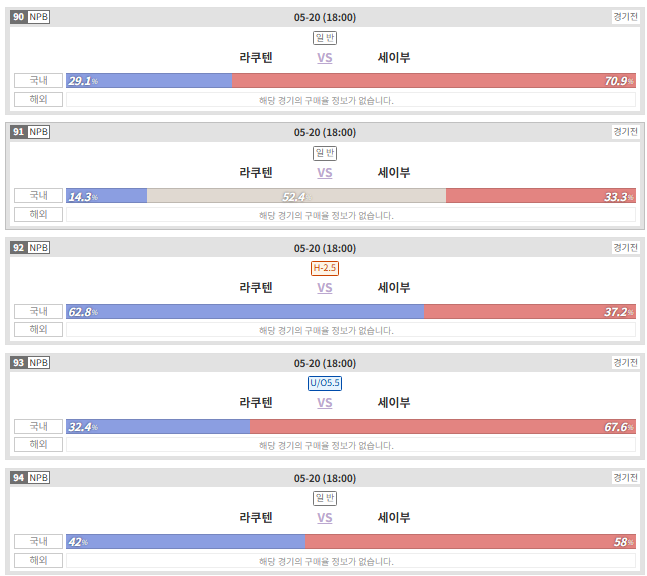
Task: Select the 일반 badge in match 91
Action: (325, 153)
